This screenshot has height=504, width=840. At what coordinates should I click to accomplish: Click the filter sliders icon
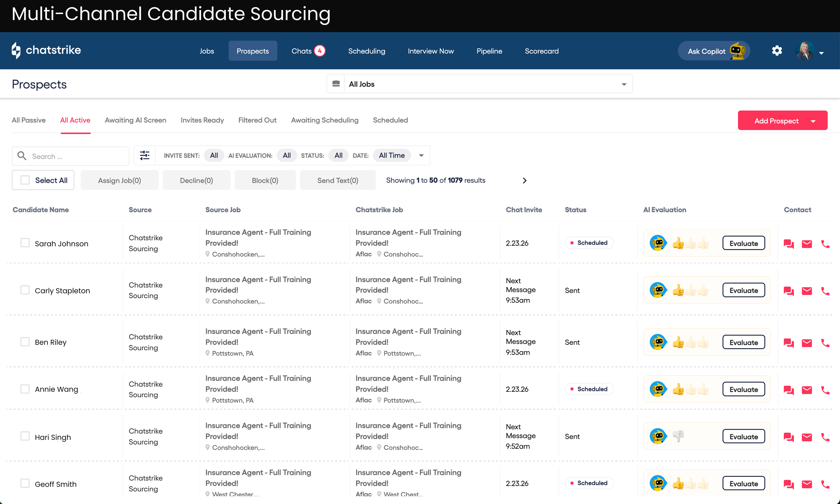[145, 155]
